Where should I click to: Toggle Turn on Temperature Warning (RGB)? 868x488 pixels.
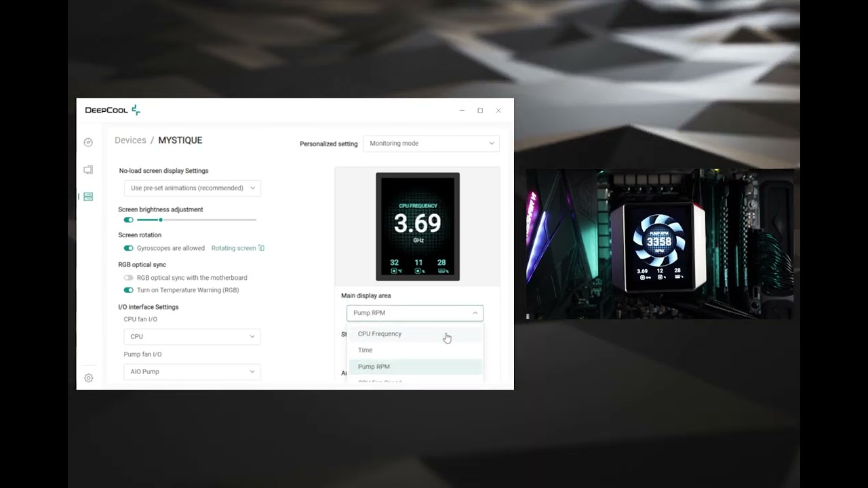[x=128, y=290]
